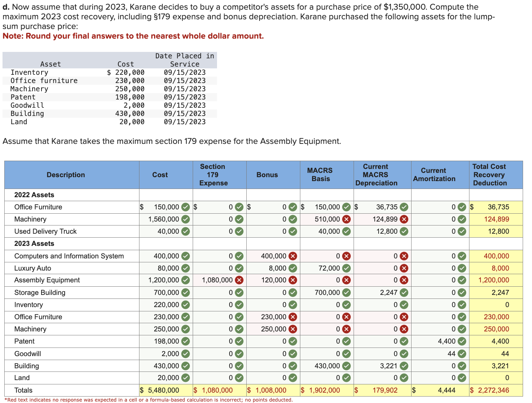532x403 pixels.
Task: Click red X beside Office Furniture bonus 230,000
Action: pyautogui.click(x=292, y=317)
